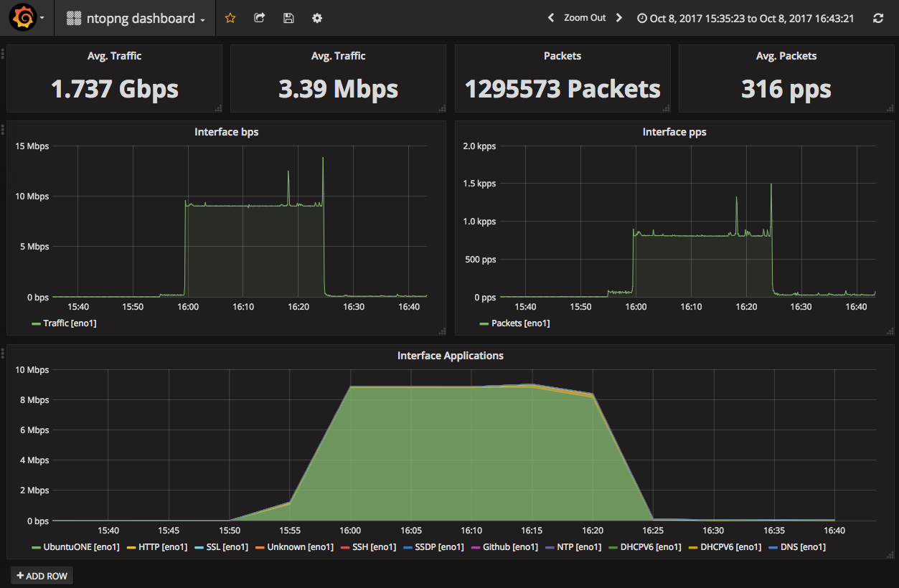Viewport: 899px width, 588px height.
Task: Open color picker from Traffic [eno1] green swatch
Action: coord(37,324)
